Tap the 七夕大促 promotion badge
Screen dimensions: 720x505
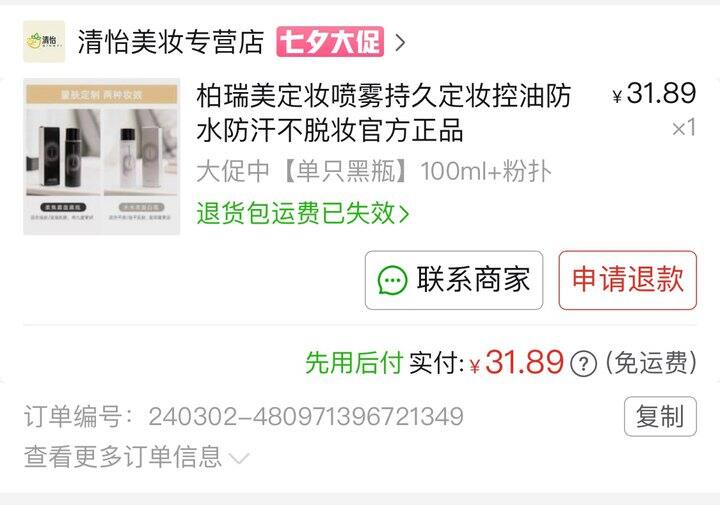tap(330, 41)
